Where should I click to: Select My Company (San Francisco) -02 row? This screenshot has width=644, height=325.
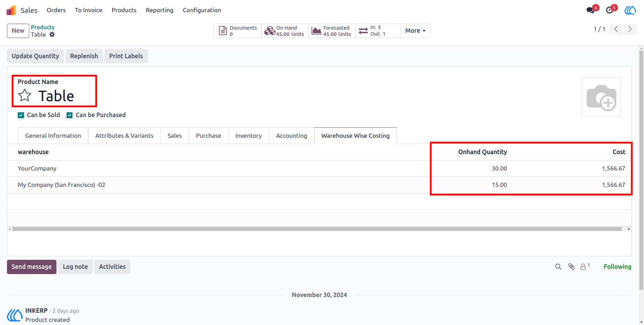319,185
